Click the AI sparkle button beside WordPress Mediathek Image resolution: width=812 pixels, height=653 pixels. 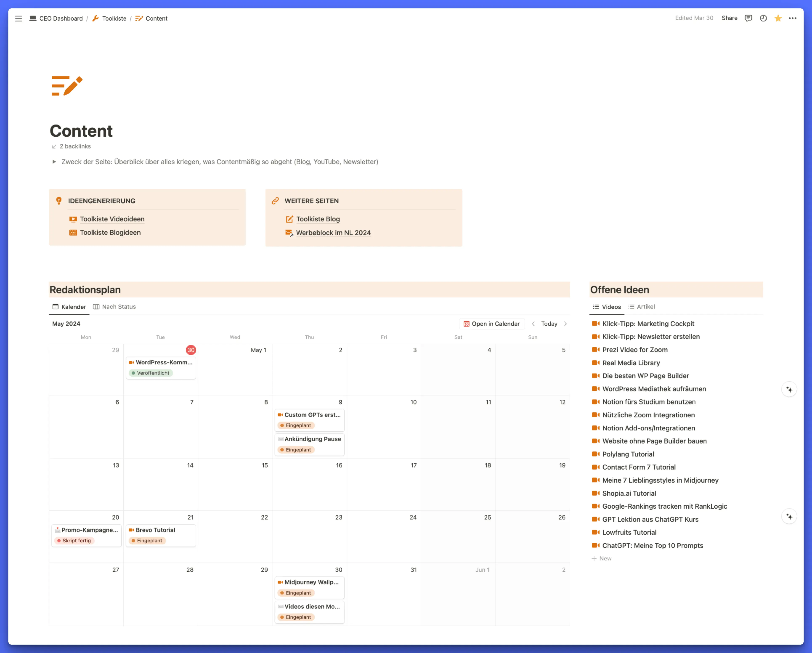tap(789, 389)
